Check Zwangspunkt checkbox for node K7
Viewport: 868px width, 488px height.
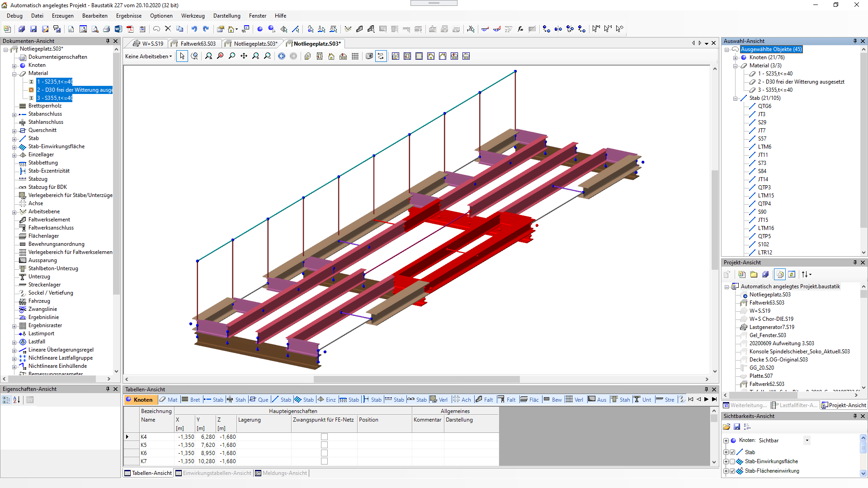click(324, 461)
